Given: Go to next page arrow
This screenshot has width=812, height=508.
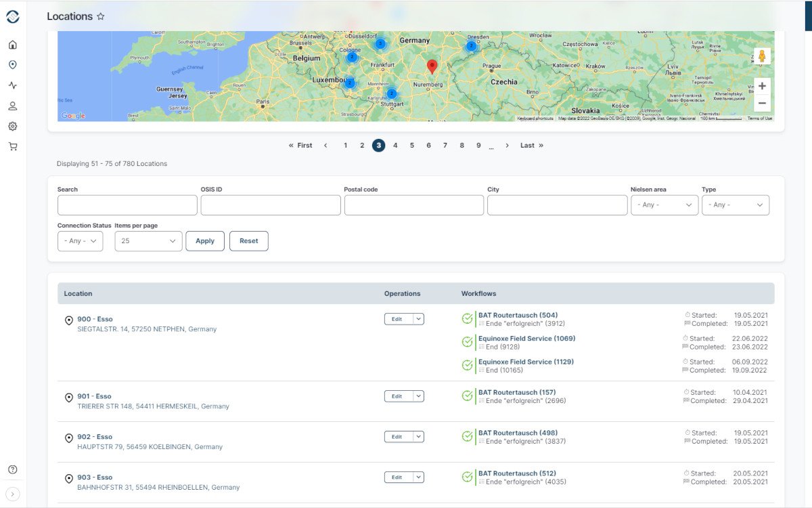Looking at the screenshot, I should tap(507, 146).
